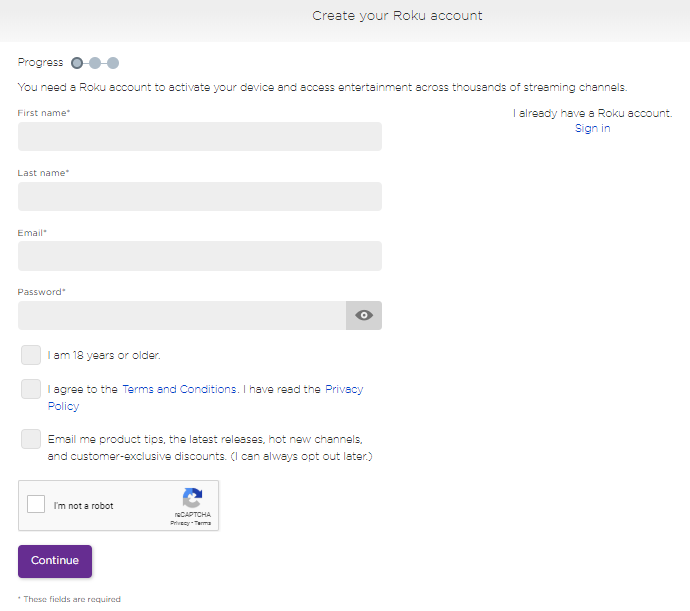The image size is (690, 611).
Task: Select the third progress step dot
Action: 113,63
